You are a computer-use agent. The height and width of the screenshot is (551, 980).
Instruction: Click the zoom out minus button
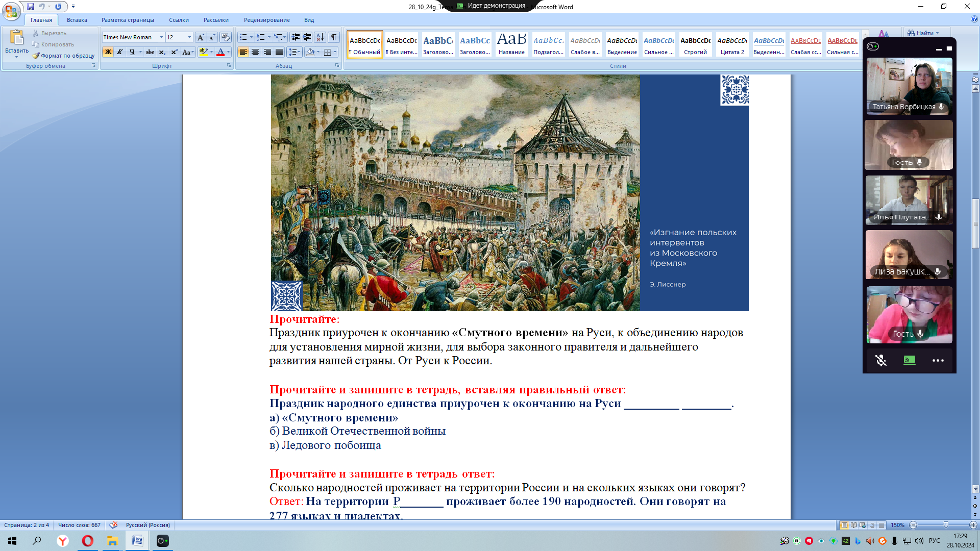click(913, 525)
